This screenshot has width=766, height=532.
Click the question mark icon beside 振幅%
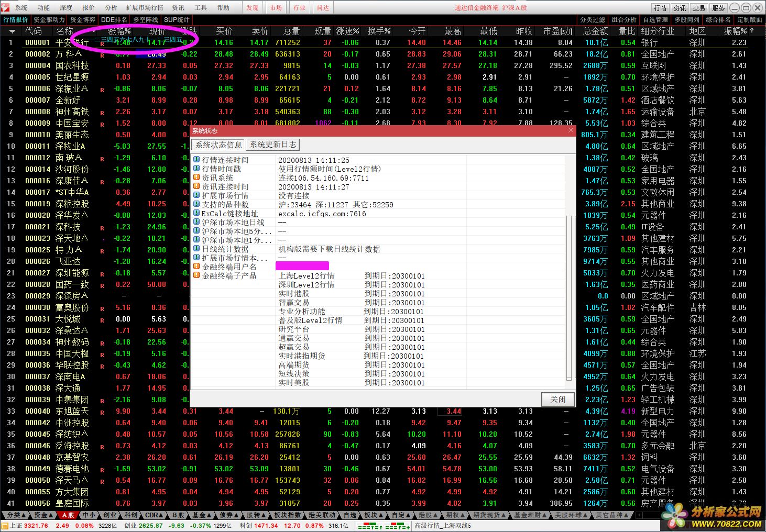pos(752,31)
